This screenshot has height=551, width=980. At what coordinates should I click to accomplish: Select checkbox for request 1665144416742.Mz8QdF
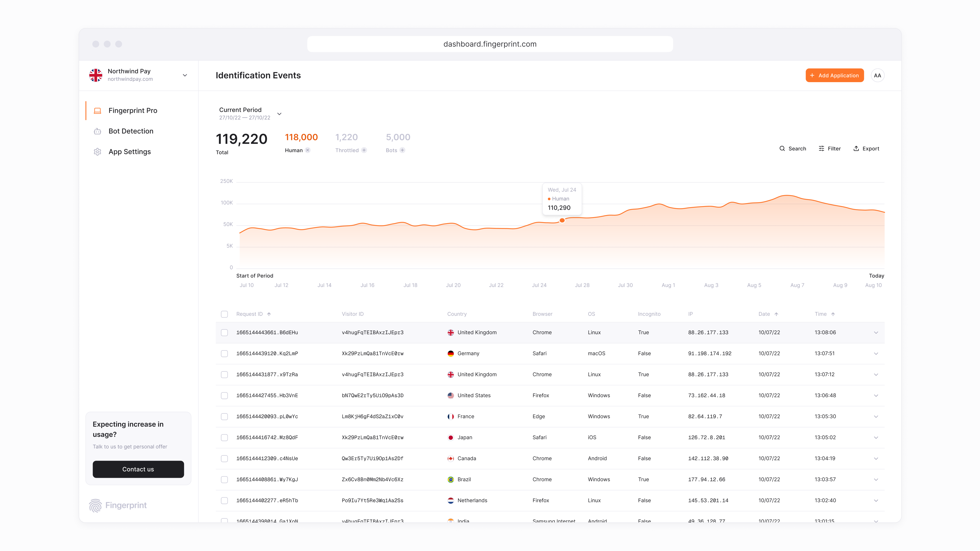tap(225, 438)
